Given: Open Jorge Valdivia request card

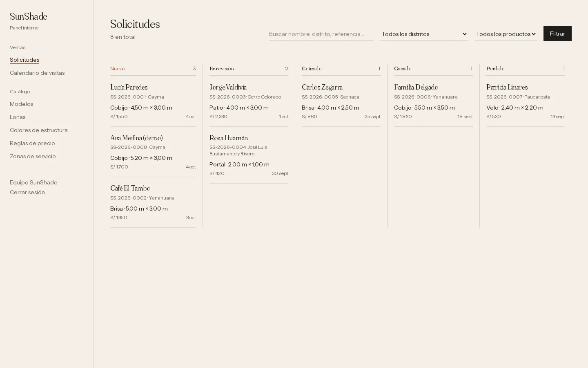Looking at the screenshot, I should (x=249, y=101).
